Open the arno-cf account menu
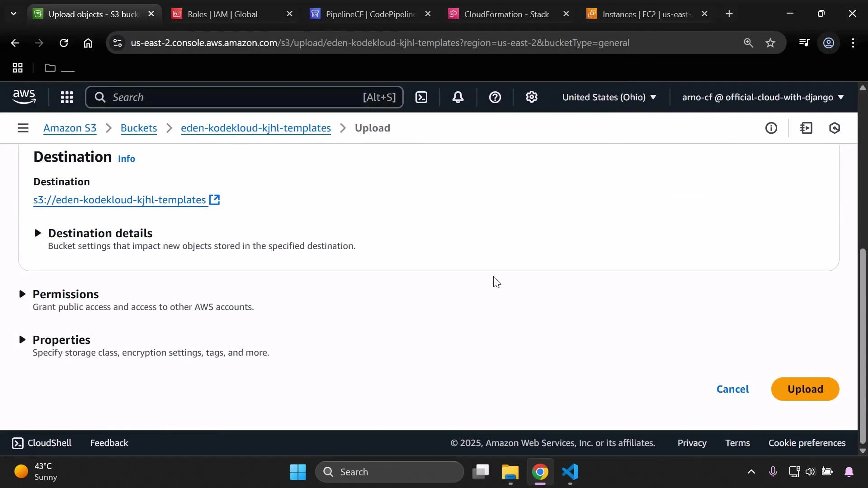The width and height of the screenshot is (868, 488). point(761,97)
